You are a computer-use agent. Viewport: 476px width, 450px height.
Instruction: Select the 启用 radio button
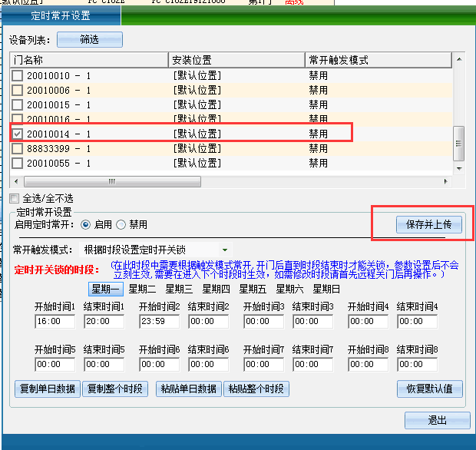(x=85, y=224)
